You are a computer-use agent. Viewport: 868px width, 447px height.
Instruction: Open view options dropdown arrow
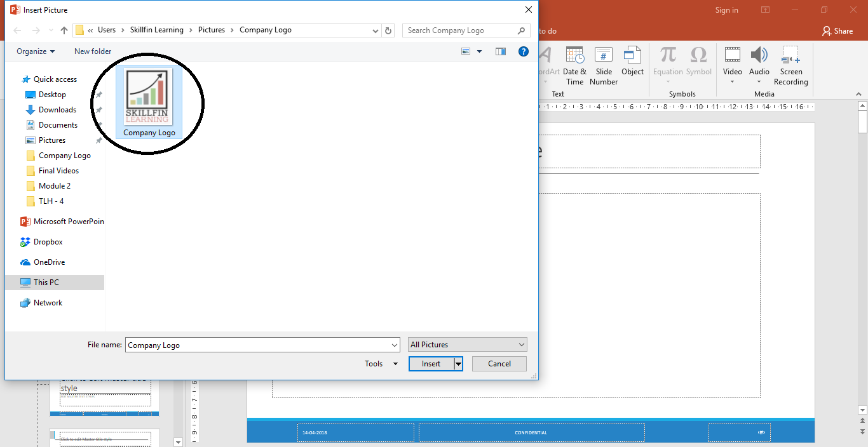tap(480, 51)
